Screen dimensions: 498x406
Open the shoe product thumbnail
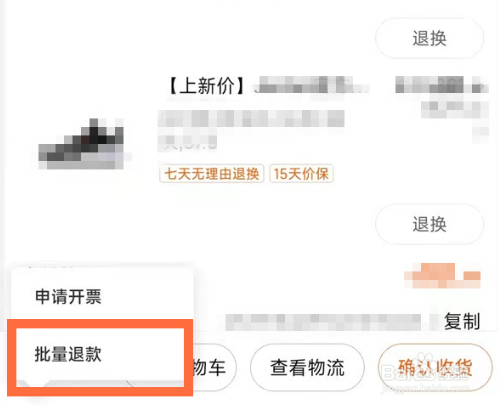(82, 144)
